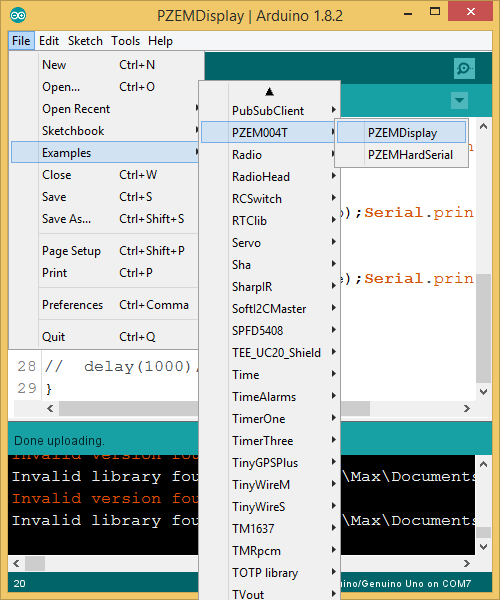
Task: Open the Help menu
Action: pos(160,41)
